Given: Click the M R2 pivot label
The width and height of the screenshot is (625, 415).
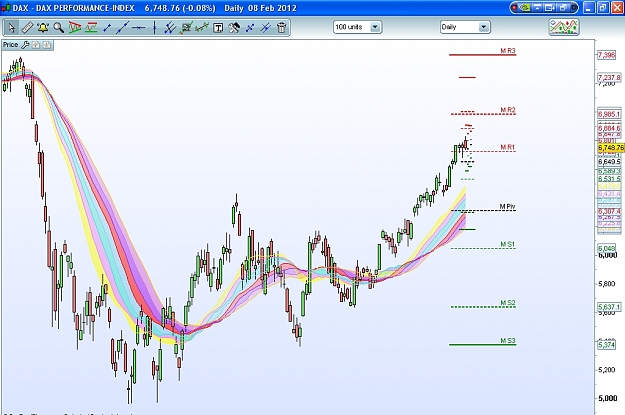Looking at the screenshot, I should (508, 110).
